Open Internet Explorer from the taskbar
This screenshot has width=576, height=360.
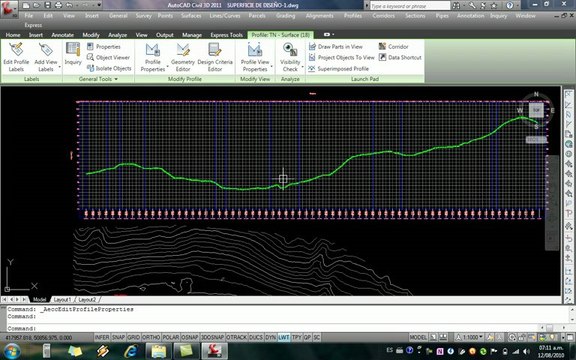pyautogui.click(x=130, y=351)
